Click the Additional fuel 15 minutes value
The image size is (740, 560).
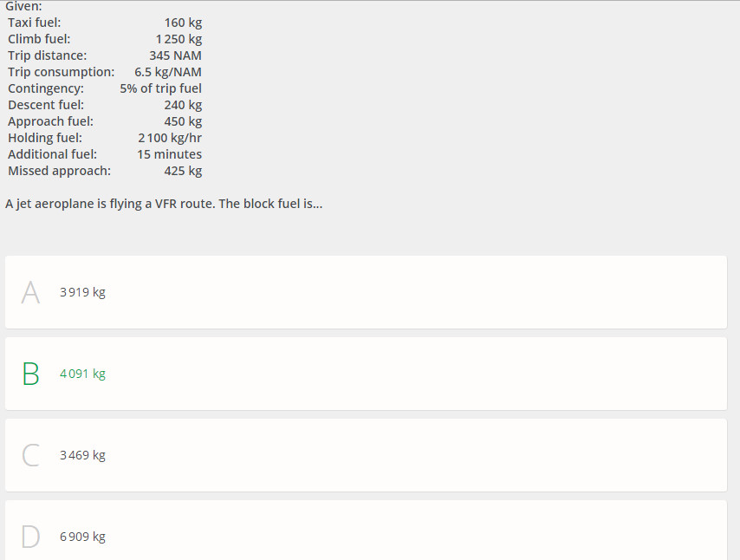(169, 154)
